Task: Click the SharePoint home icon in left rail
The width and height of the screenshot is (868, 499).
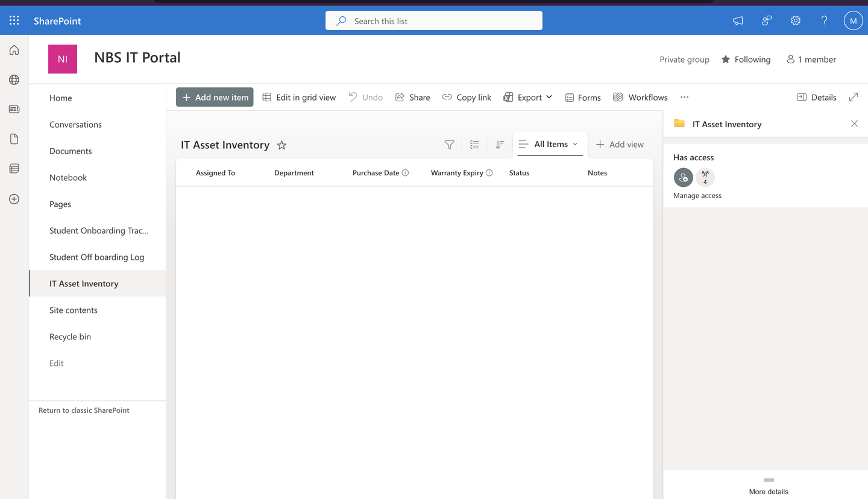Action: coord(14,50)
